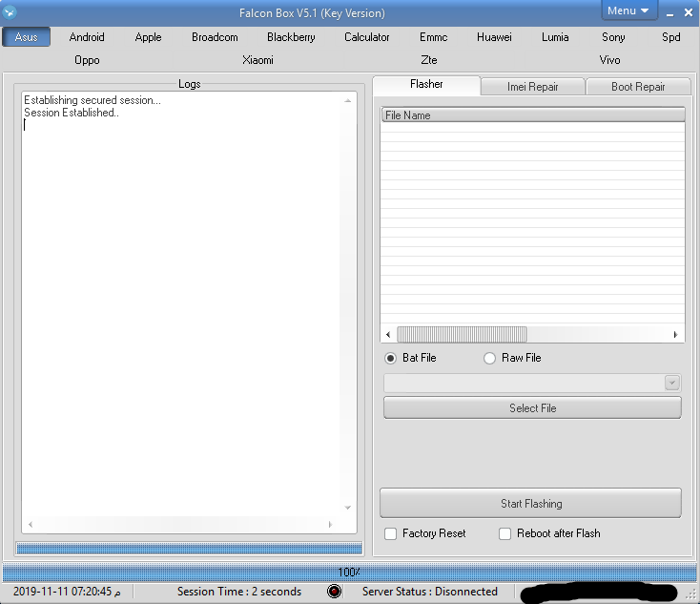The width and height of the screenshot is (700, 604).
Task: Click the logs scroll up arrow
Action: click(x=348, y=101)
